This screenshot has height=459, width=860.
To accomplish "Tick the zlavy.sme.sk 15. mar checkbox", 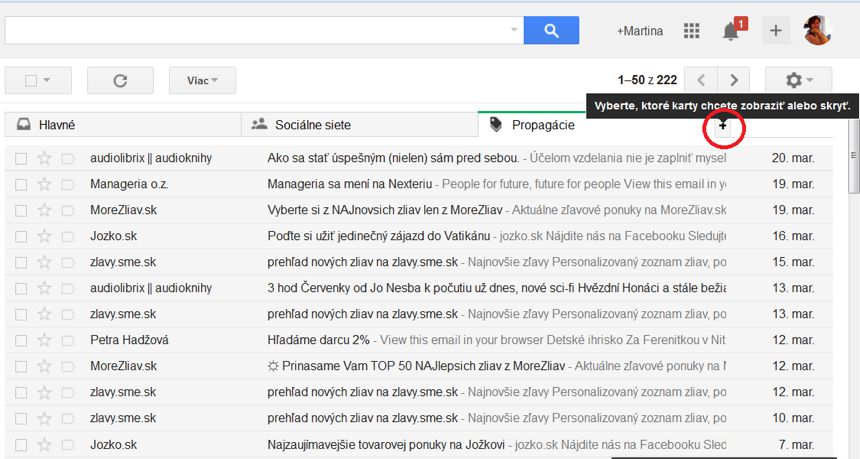I will click(21, 263).
